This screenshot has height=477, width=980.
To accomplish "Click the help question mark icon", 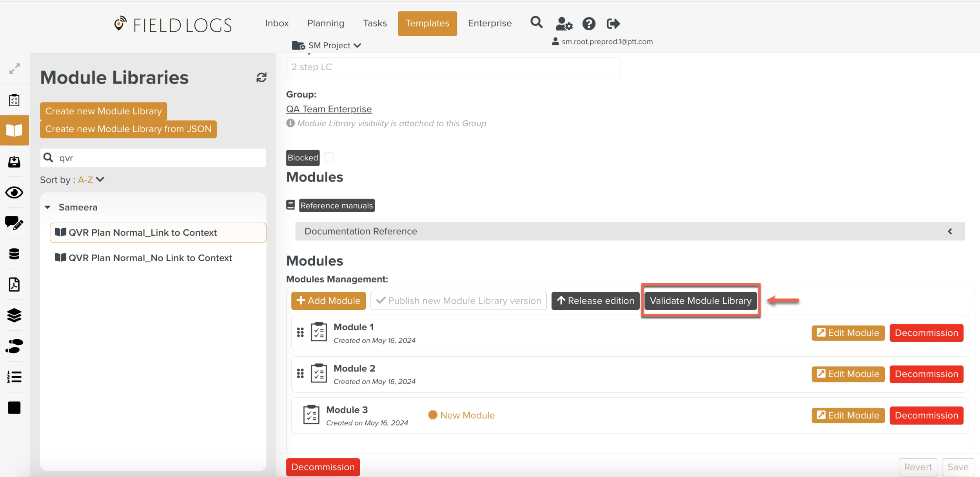I will click(x=588, y=24).
